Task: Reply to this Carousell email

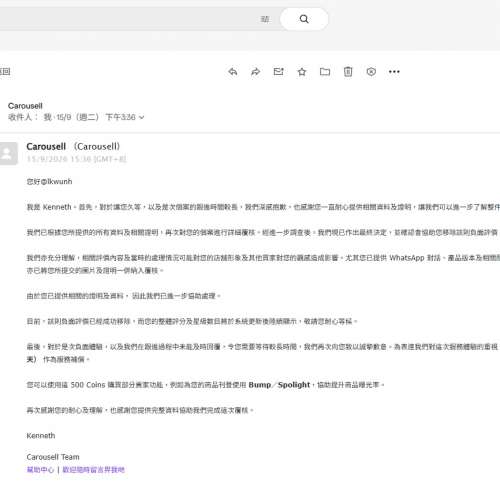Action: pyautogui.click(x=233, y=72)
